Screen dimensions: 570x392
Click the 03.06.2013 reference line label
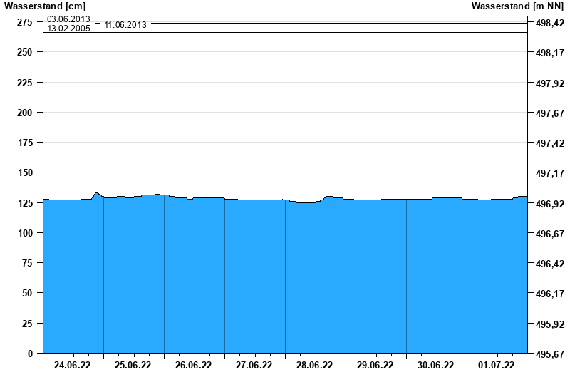click(68, 19)
